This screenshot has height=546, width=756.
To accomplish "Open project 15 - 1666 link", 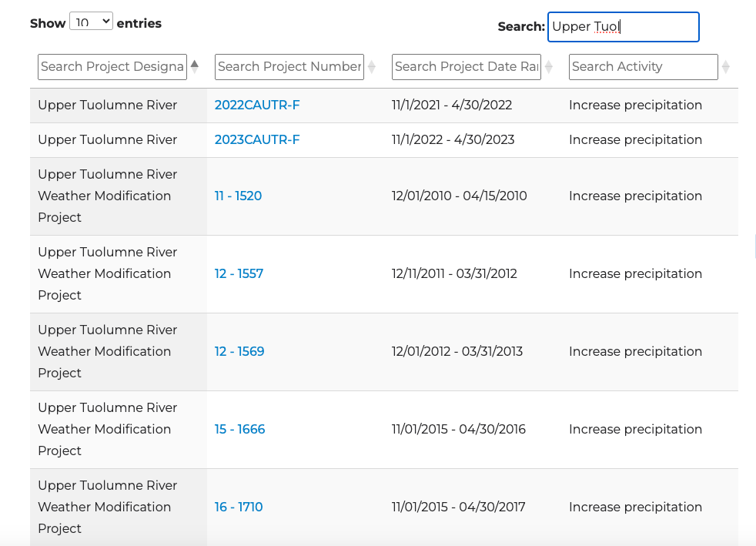I will coord(239,429).
